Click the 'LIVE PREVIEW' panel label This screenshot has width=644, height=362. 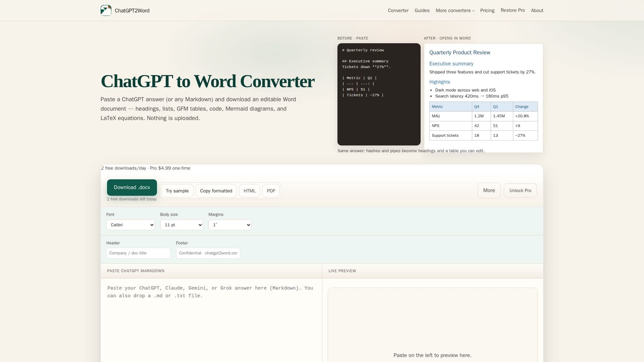click(342, 271)
